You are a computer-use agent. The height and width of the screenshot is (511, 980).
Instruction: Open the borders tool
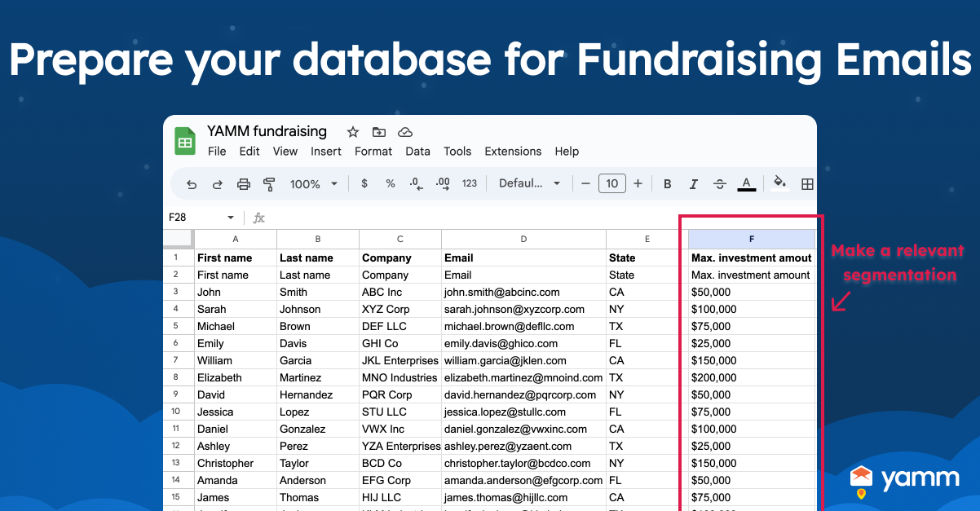[x=807, y=184]
